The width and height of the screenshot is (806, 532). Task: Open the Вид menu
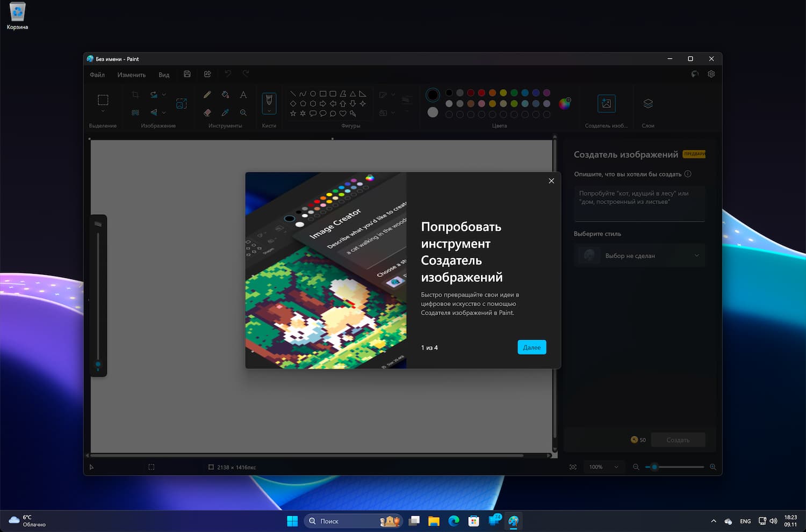164,75
